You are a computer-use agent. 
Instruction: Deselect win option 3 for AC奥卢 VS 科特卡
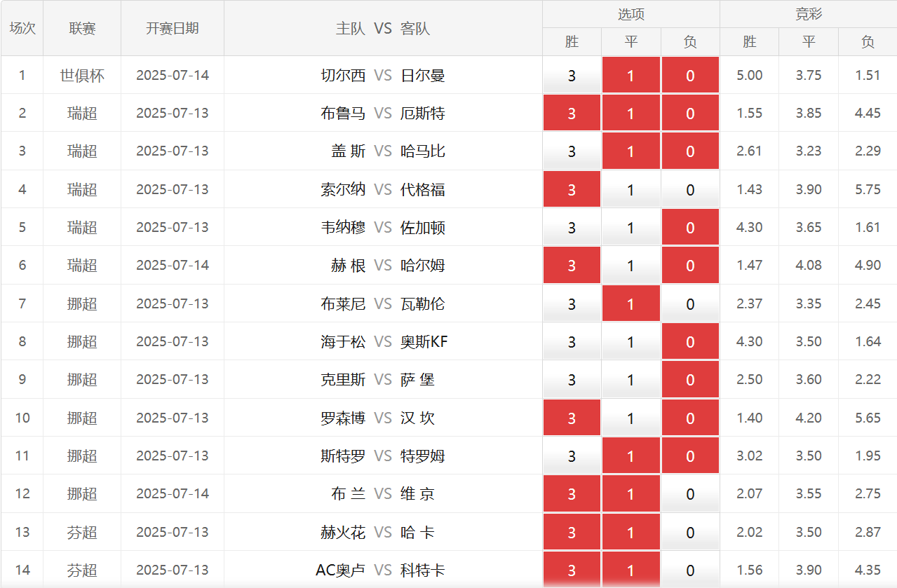click(x=572, y=570)
